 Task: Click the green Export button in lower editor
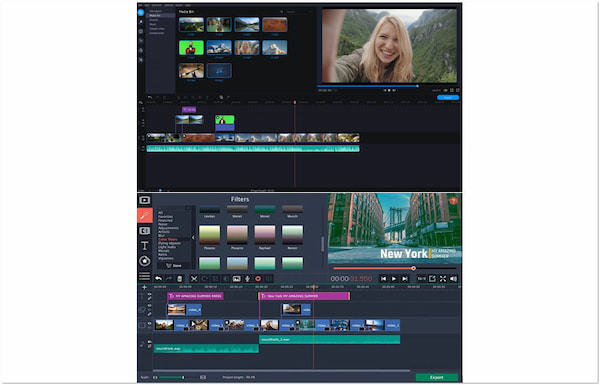click(437, 377)
